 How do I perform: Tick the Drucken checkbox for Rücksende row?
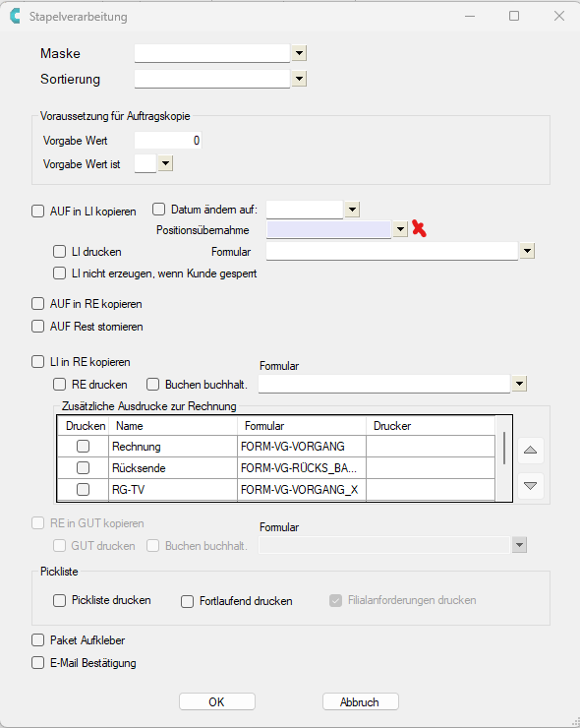83,467
